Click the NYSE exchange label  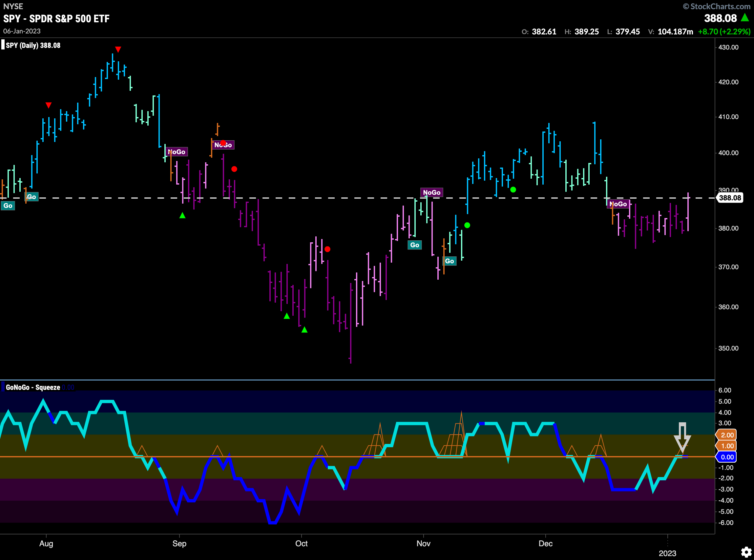(x=13, y=6)
